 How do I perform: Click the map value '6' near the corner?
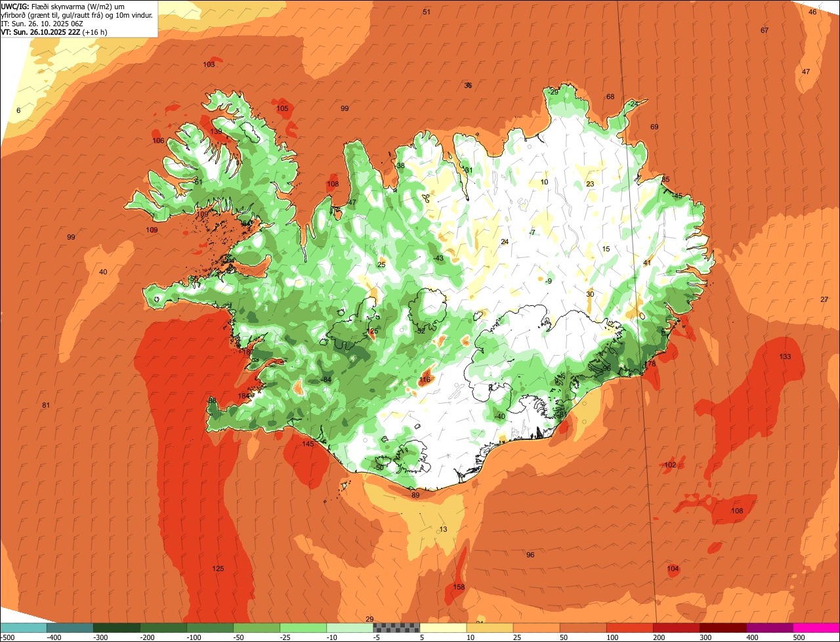(x=18, y=110)
